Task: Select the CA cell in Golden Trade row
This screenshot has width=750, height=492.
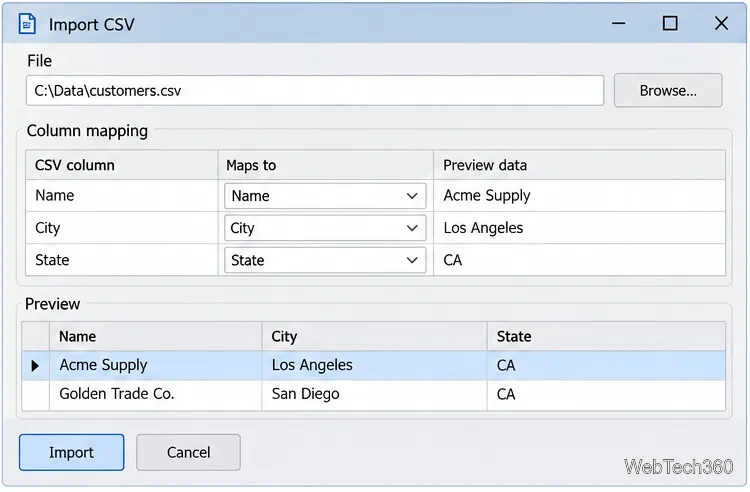Action: click(x=606, y=395)
